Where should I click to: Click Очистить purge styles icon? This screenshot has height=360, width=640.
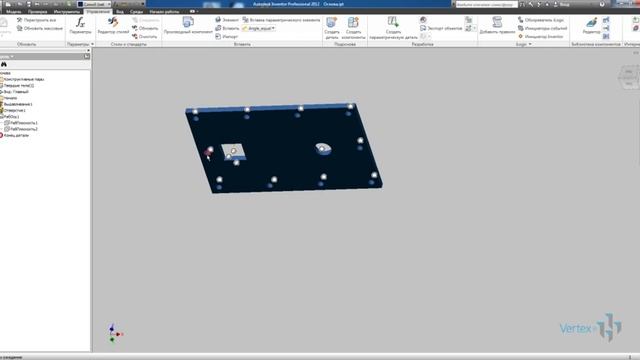135,36
